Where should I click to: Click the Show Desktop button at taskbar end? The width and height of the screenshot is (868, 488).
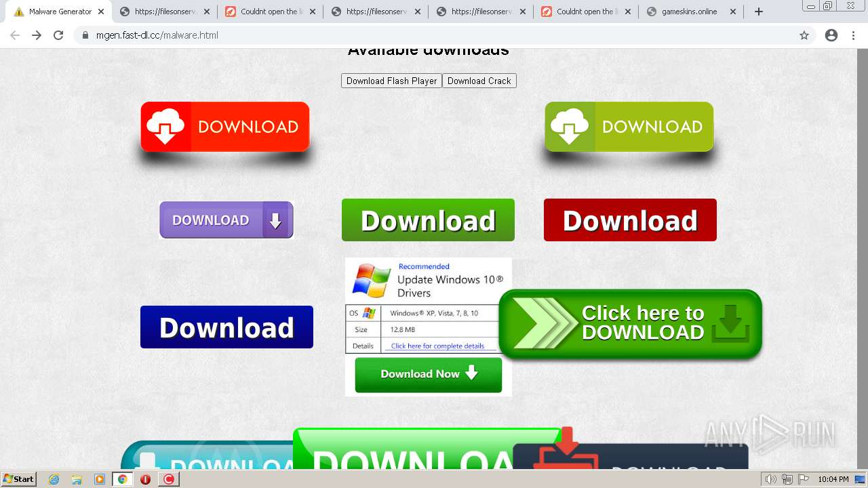pos(861,479)
